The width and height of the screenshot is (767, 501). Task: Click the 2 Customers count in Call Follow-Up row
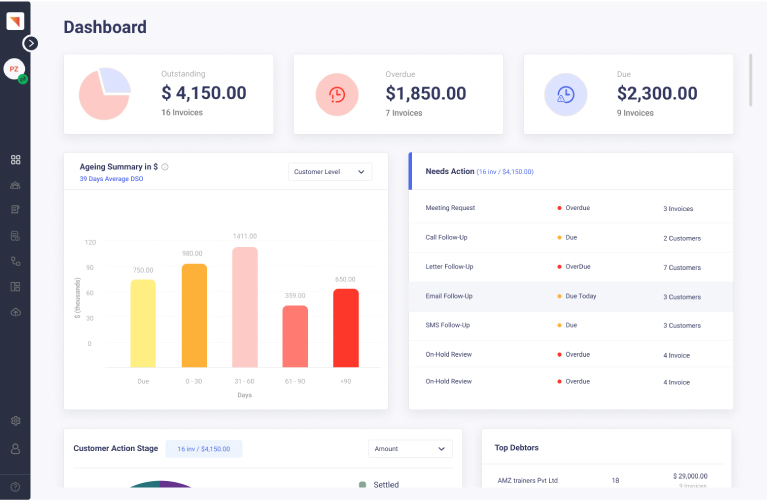682,238
